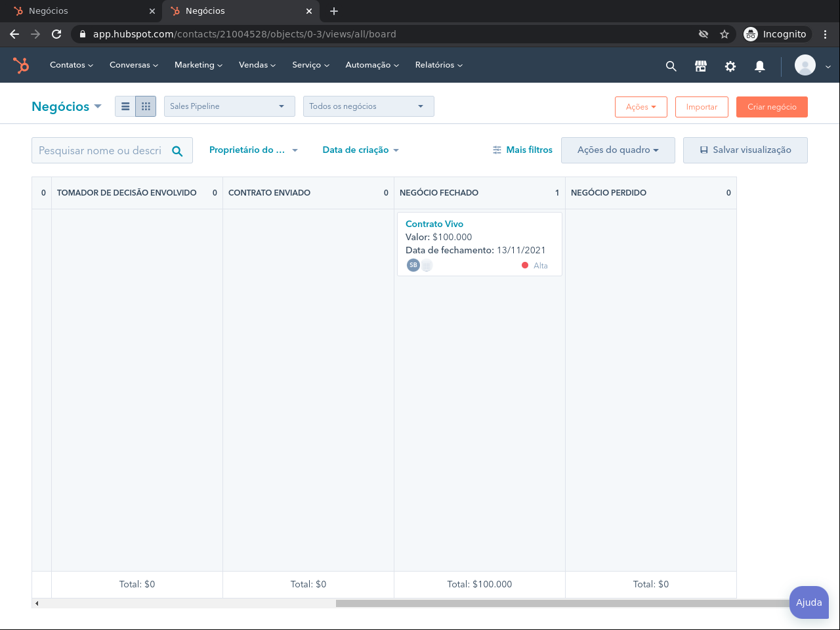
Task: Click the Data de fechamento: 13/11/2021 text
Action: (x=476, y=250)
